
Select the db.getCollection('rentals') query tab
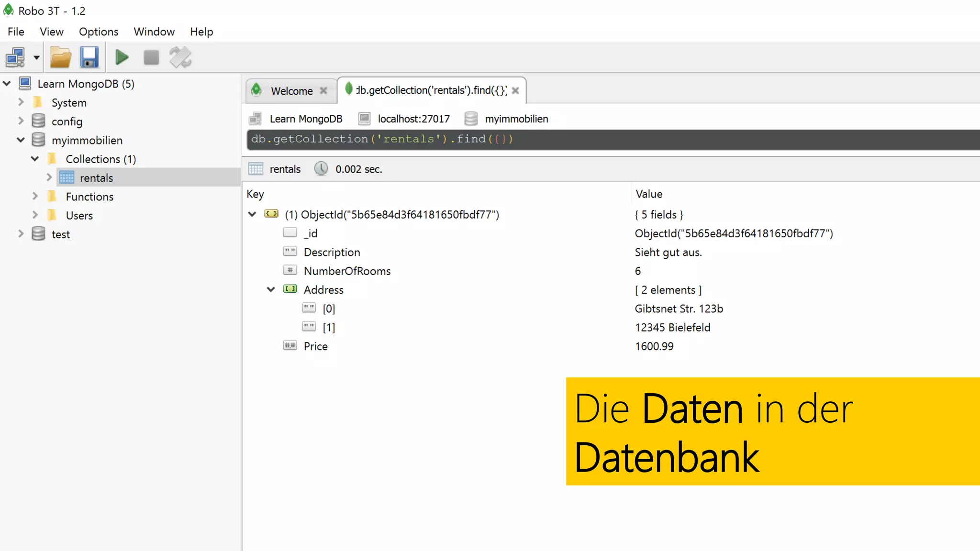coord(432,90)
